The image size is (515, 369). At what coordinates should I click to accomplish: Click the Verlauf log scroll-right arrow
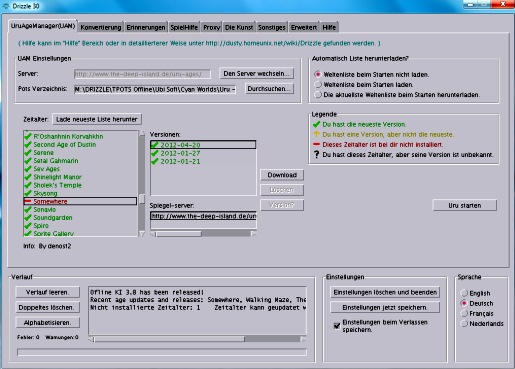303,339
